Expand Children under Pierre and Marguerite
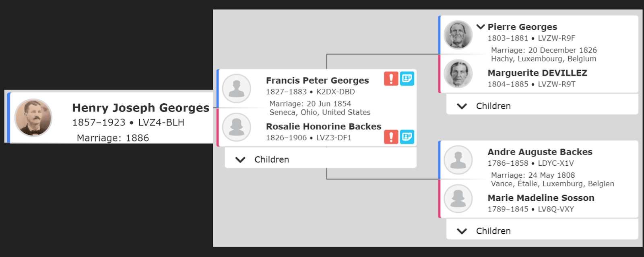The width and height of the screenshot is (644, 257). coord(542,106)
